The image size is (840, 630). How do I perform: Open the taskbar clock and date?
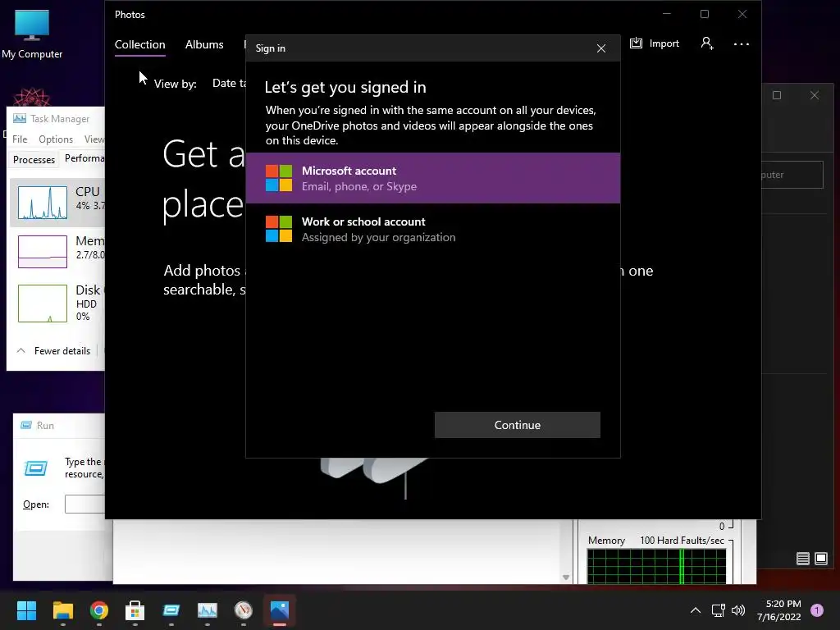pos(779,610)
